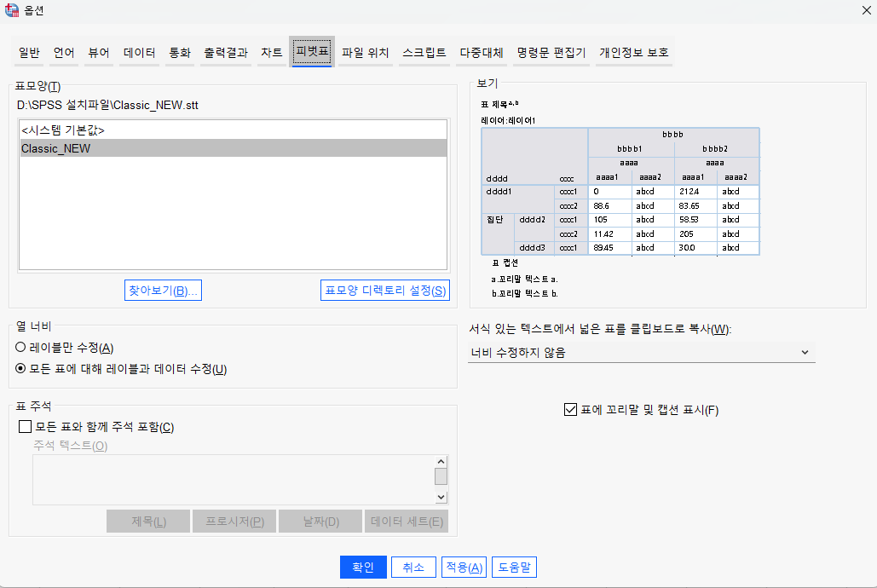
Task: Go to the 파일 위치 tab
Action: point(366,53)
